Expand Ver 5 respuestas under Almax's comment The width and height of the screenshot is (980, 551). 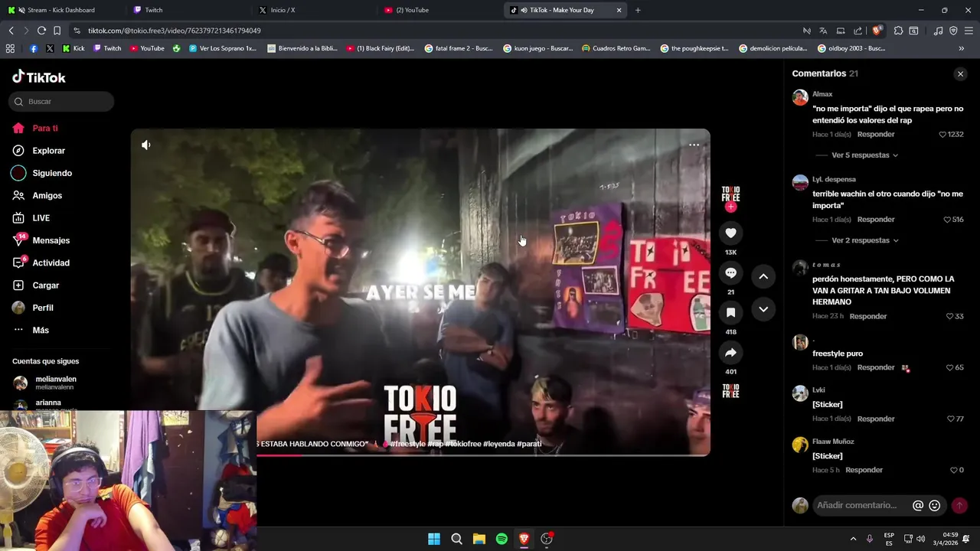pos(864,155)
